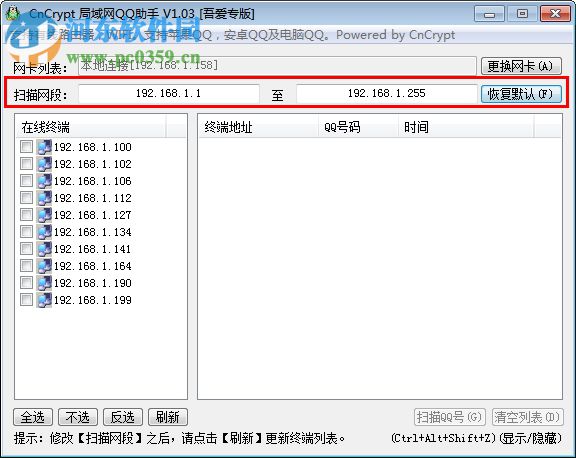
Task: Toggle the checkbox for 192.168.1.190
Action: point(26,282)
